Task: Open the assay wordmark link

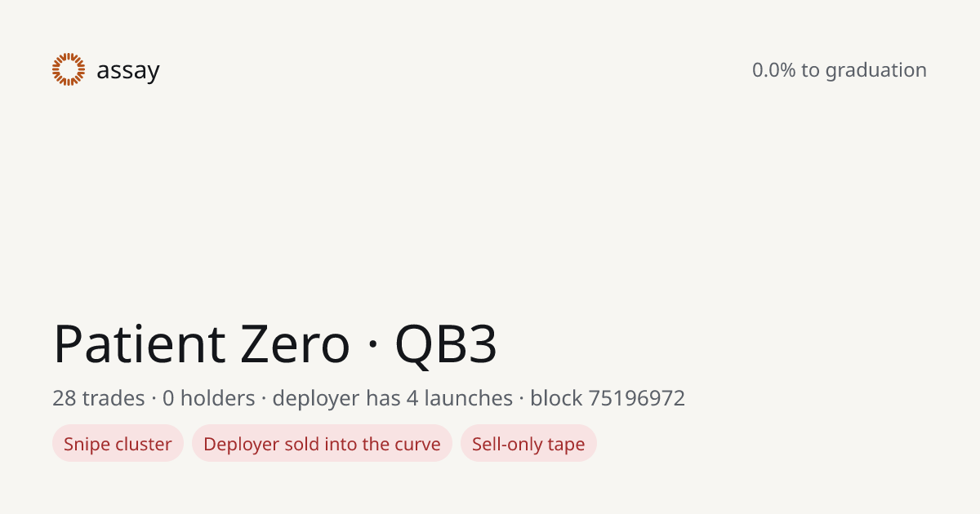Action: tap(128, 71)
